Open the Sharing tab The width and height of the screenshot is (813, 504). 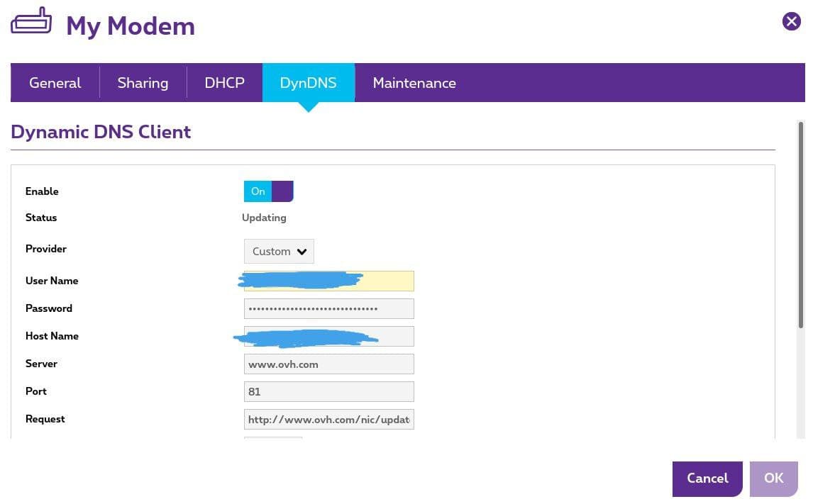pos(143,83)
